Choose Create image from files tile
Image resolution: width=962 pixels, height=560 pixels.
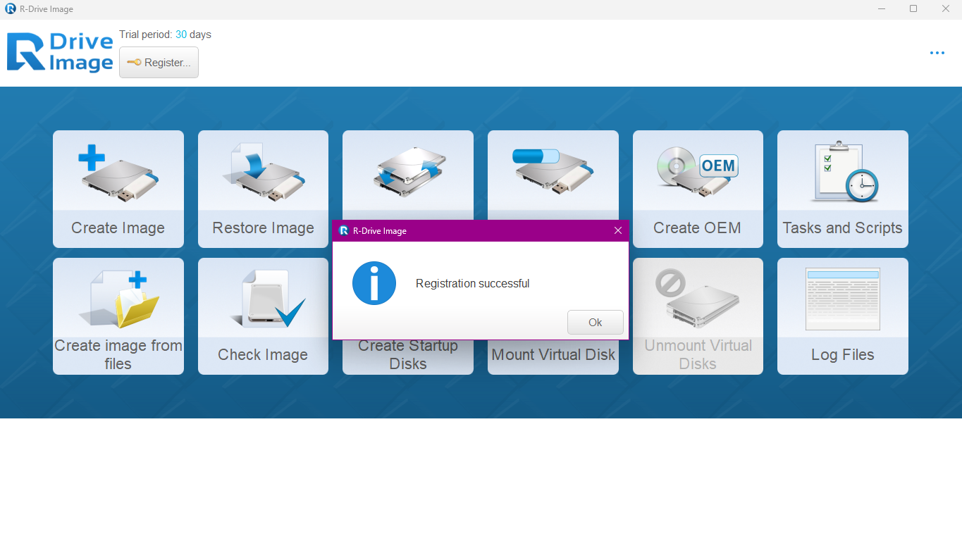[x=118, y=316]
